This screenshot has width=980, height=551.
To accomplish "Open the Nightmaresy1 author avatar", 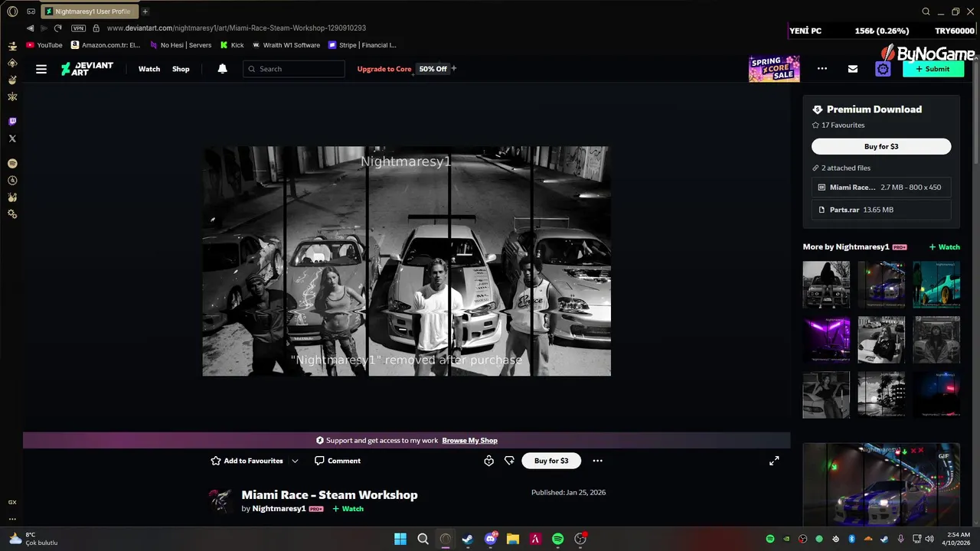I will point(221,501).
